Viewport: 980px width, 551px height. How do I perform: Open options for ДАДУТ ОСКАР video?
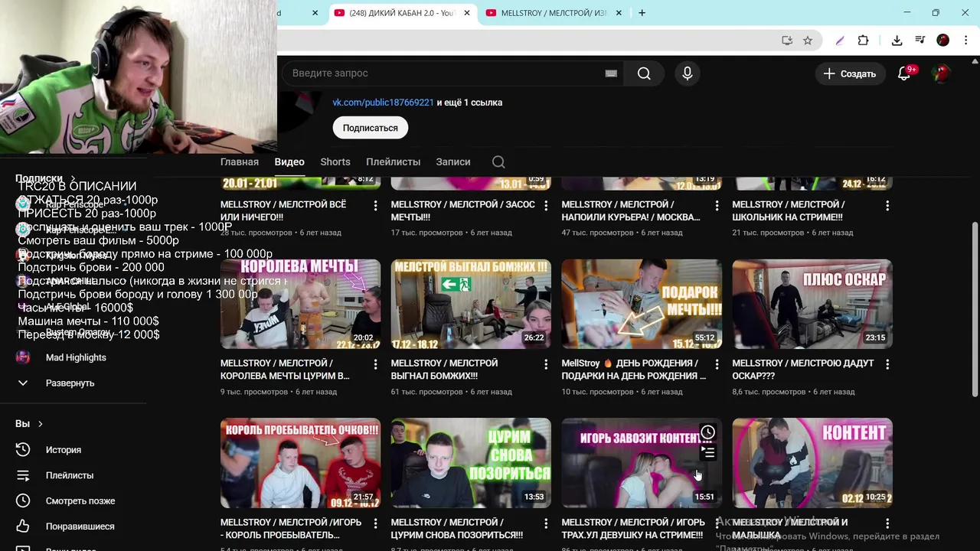click(x=887, y=365)
